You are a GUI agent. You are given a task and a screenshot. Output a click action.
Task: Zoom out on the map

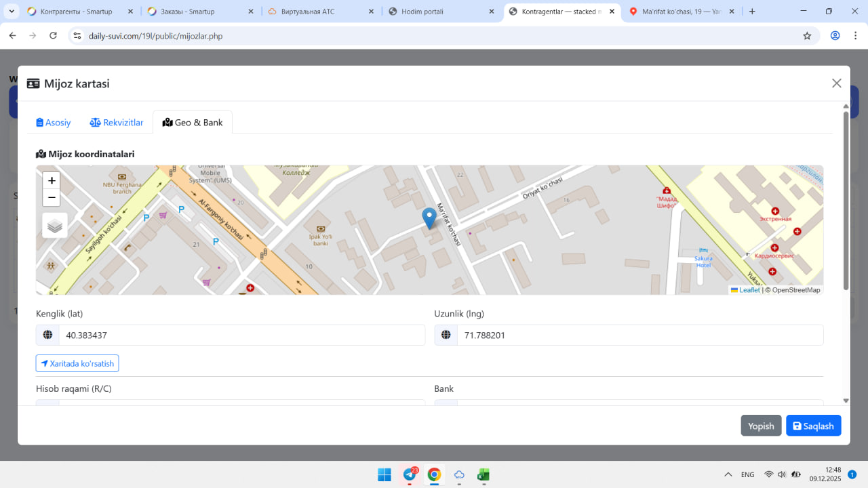(x=52, y=198)
